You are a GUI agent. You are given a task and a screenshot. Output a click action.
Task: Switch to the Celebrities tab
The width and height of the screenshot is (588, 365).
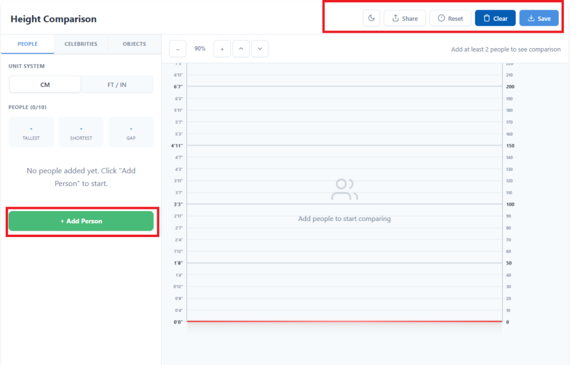(x=81, y=44)
